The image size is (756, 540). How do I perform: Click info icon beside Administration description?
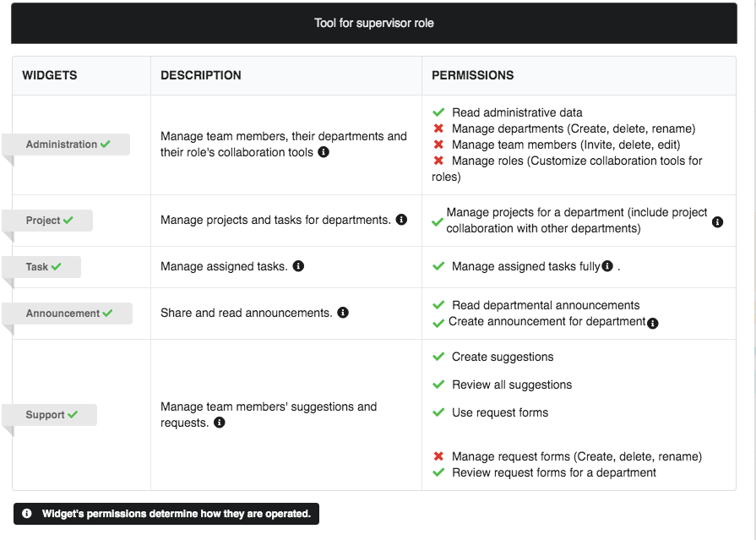pyautogui.click(x=324, y=153)
